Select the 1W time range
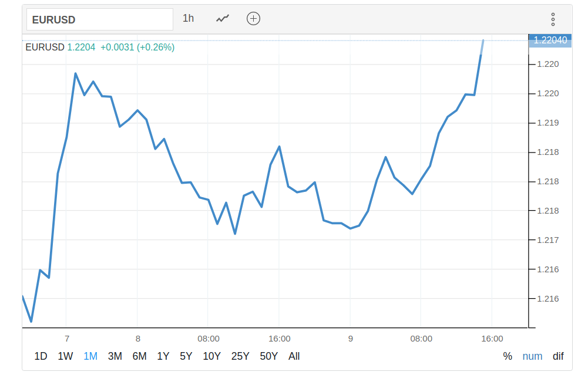588x375 pixels. coord(65,356)
